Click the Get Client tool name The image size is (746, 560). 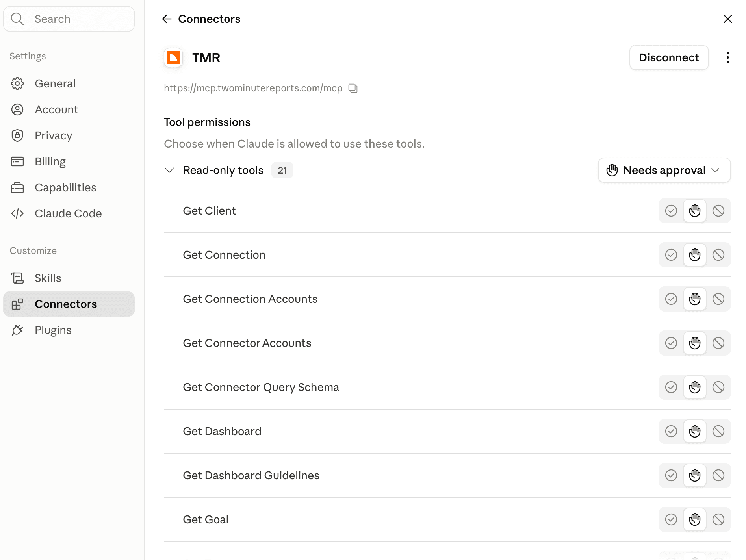tap(209, 211)
